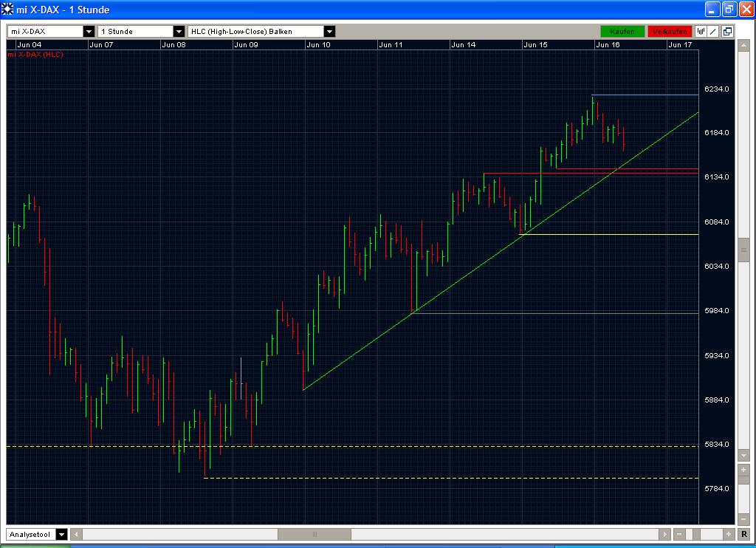The width and height of the screenshot is (756, 548).
Task: Click the 5934.0 price axis label
Action: [x=716, y=355]
